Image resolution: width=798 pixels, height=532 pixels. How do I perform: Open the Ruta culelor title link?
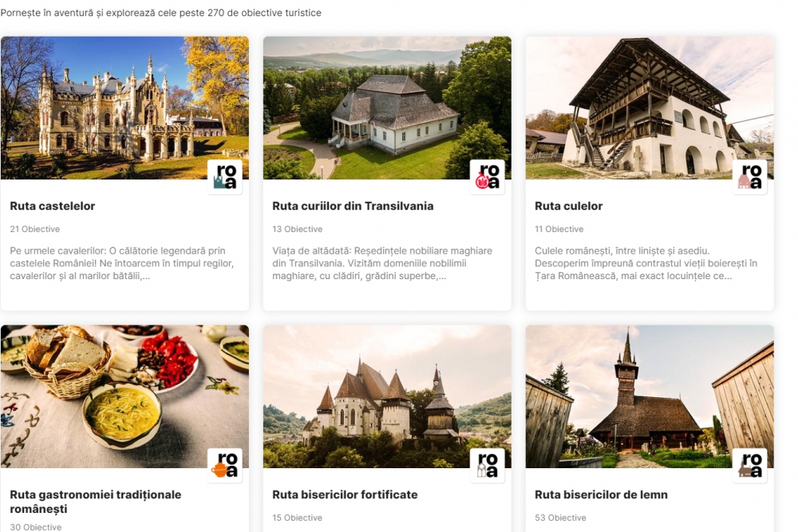coord(568,206)
